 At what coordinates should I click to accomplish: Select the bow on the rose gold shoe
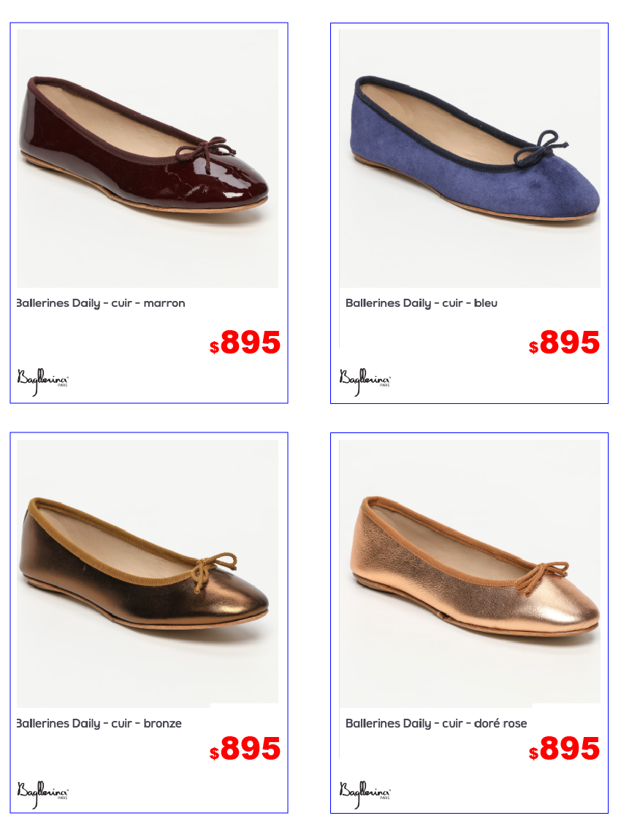pos(542,575)
